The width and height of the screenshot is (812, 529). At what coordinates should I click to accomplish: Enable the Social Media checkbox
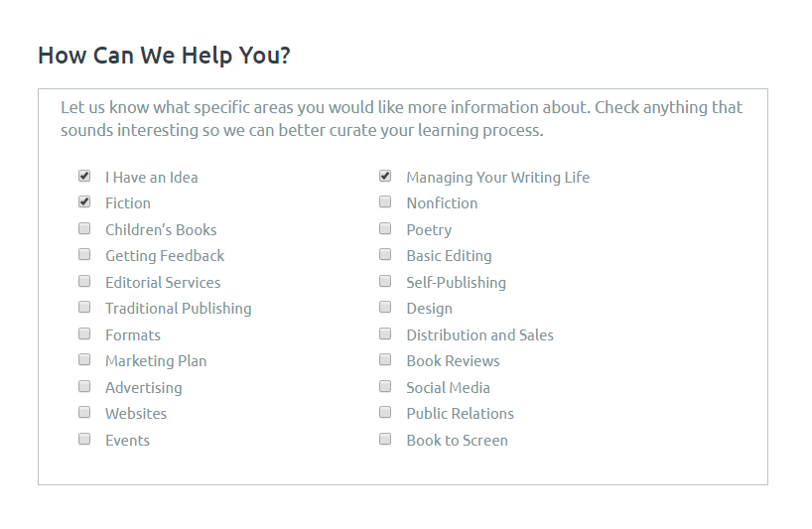coord(385,387)
